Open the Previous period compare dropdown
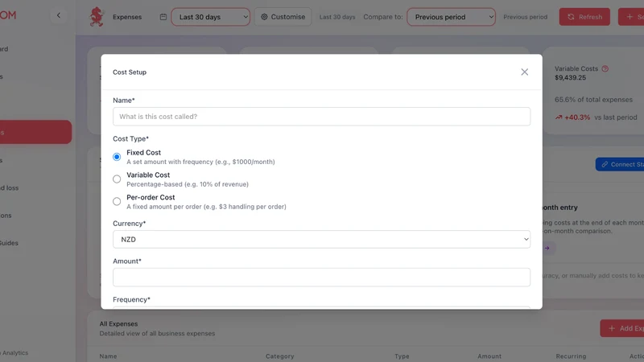The image size is (644, 362). click(x=451, y=17)
